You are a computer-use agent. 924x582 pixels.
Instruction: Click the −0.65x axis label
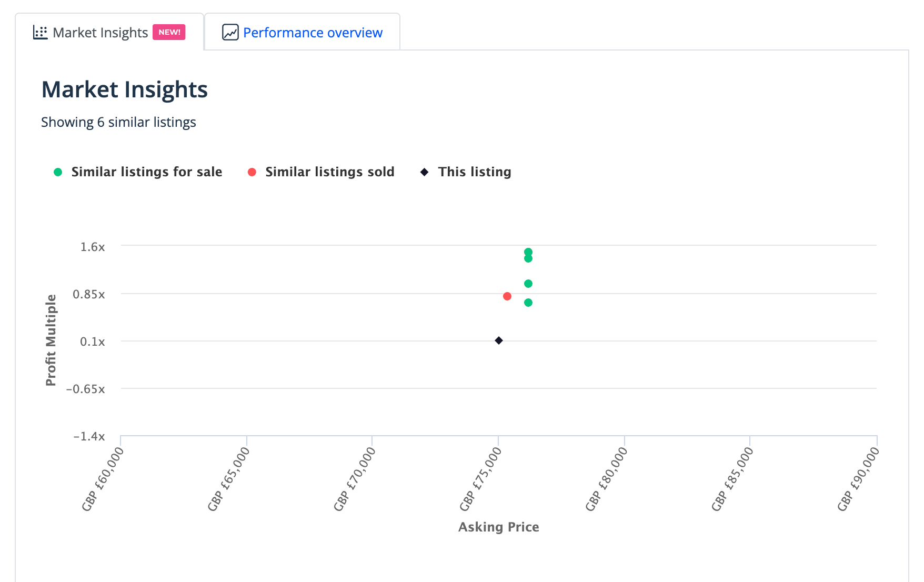(85, 389)
